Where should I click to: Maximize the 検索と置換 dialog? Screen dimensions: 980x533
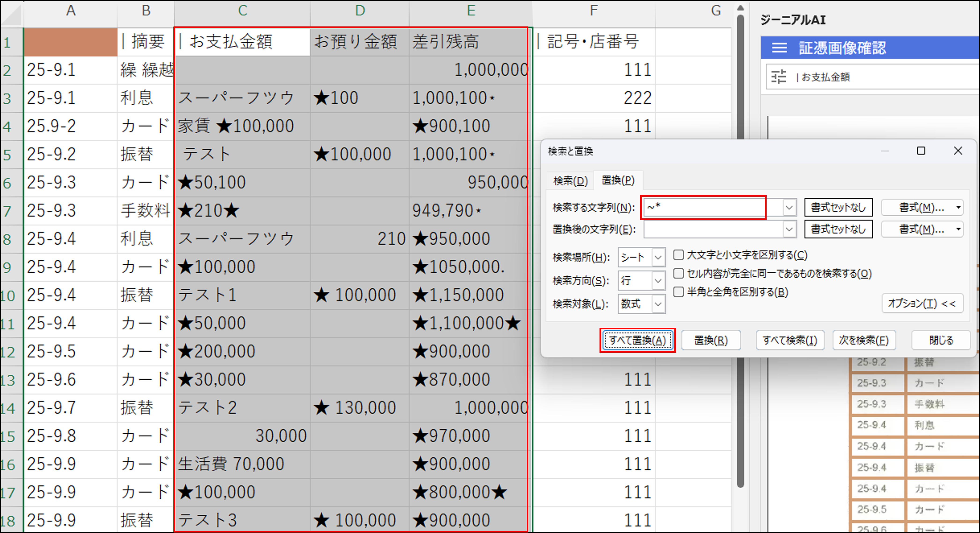[x=921, y=151]
